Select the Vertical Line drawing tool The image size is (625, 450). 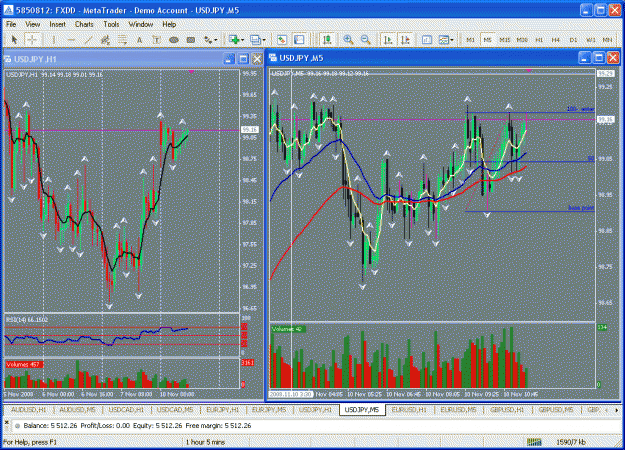54,40
